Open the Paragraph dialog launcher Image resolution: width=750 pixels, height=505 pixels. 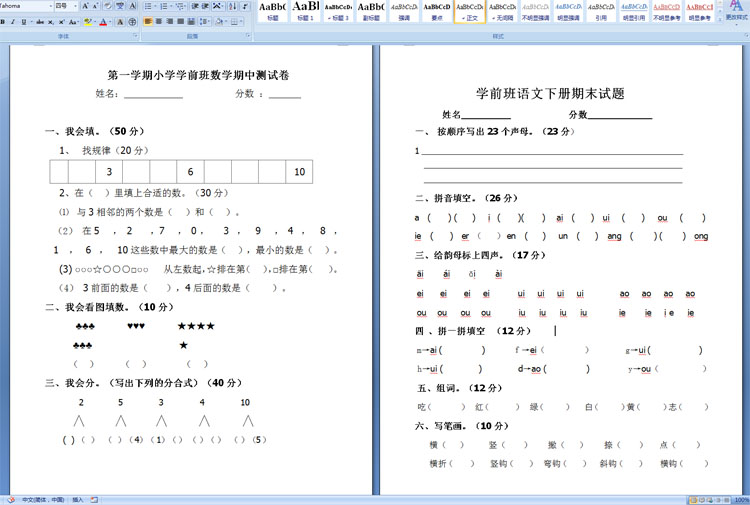[248, 35]
